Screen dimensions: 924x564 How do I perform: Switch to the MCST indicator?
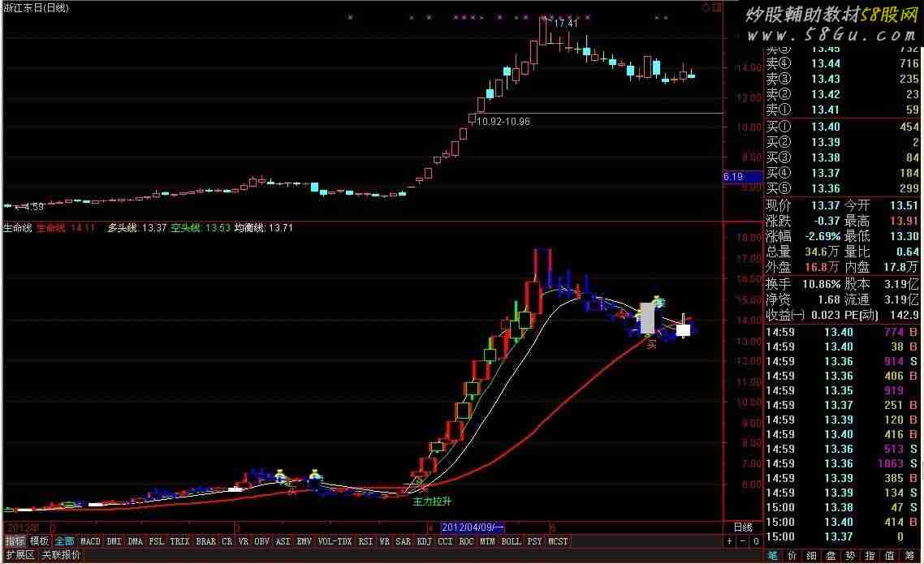coord(558,541)
